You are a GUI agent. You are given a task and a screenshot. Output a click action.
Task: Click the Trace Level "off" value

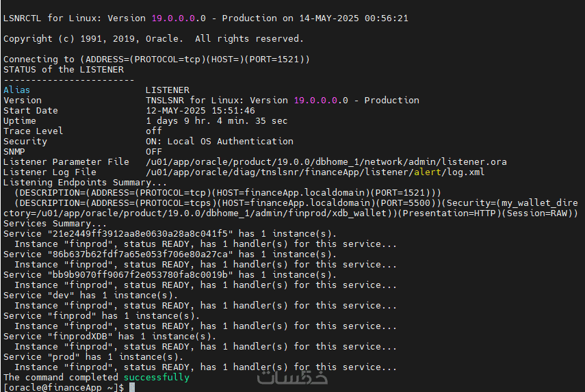153,131
